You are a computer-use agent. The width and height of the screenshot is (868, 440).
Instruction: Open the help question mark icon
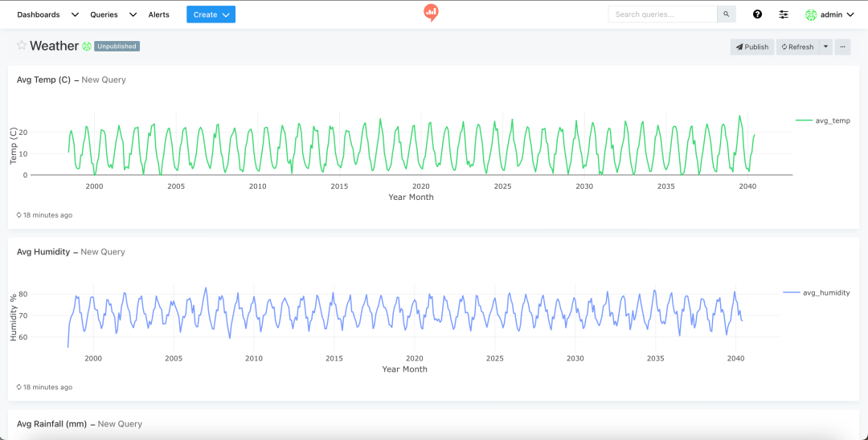point(757,14)
